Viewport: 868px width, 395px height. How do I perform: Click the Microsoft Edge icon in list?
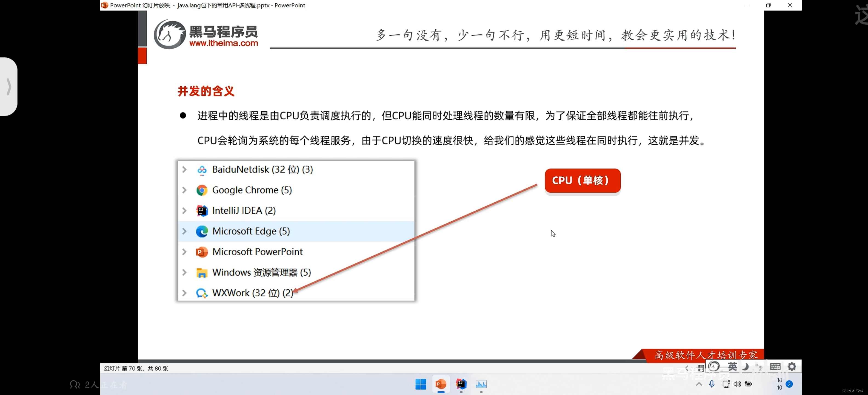point(202,232)
